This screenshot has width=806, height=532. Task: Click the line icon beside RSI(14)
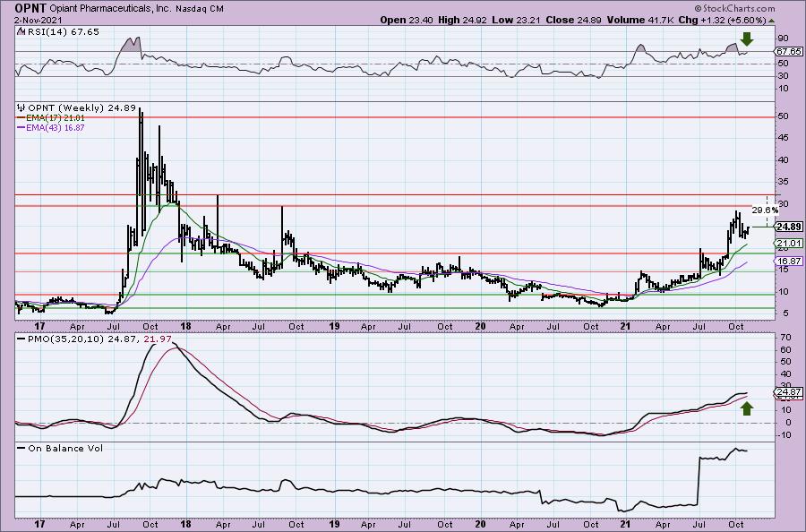click(21, 32)
